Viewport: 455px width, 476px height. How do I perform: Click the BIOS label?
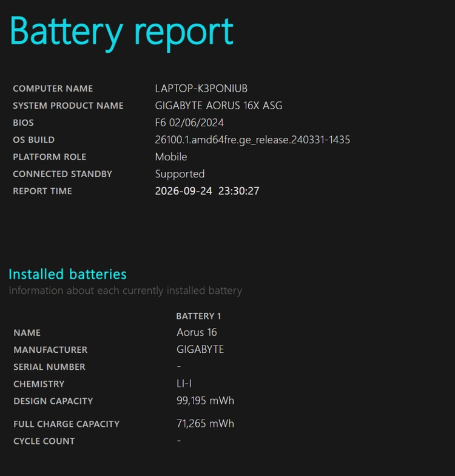pos(23,123)
